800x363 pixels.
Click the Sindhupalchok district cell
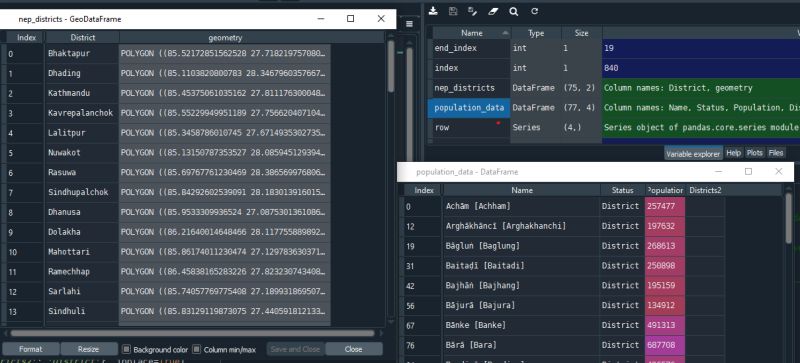tap(82, 192)
